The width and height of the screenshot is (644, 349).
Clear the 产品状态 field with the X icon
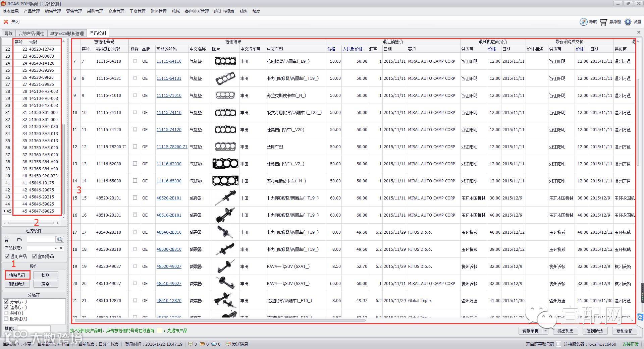pos(61,248)
